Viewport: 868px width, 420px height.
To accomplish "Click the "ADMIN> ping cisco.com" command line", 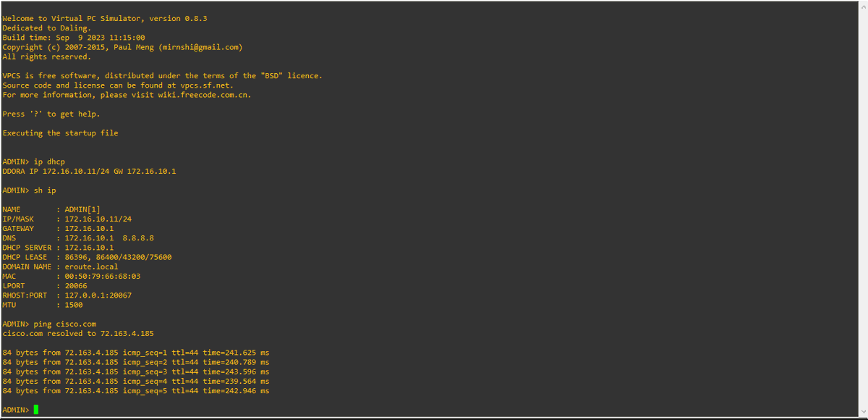I will coord(49,324).
